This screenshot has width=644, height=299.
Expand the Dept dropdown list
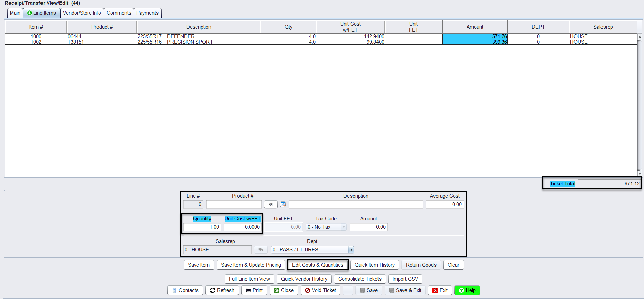(351, 250)
